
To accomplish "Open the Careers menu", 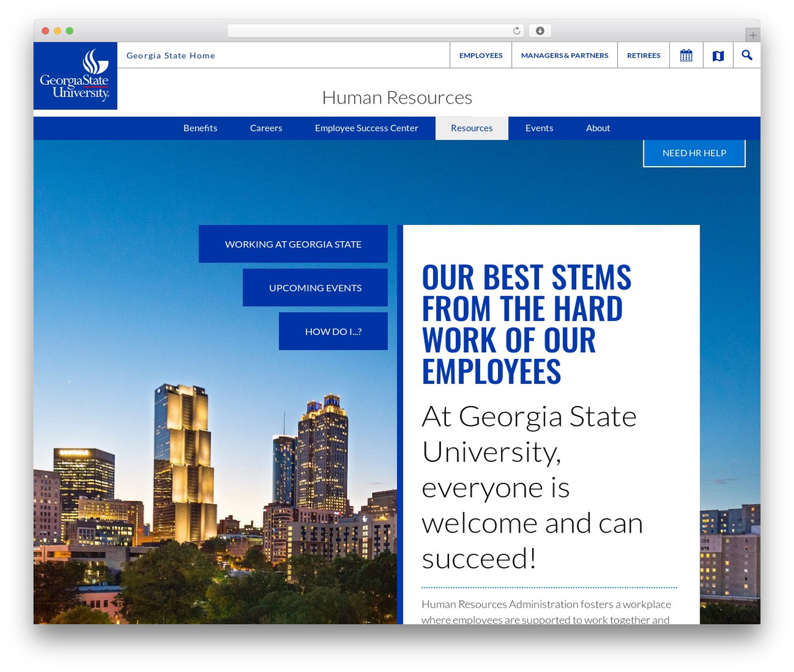I will [x=266, y=128].
